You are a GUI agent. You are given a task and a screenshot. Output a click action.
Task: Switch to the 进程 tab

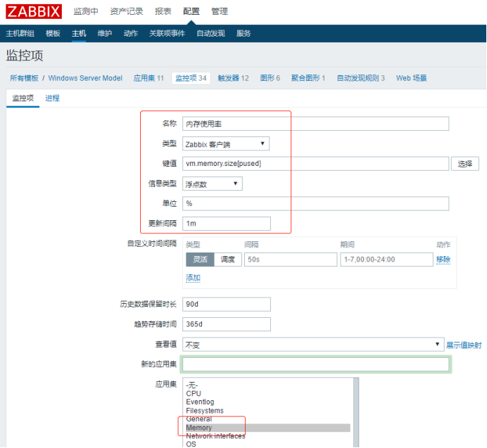(x=52, y=98)
